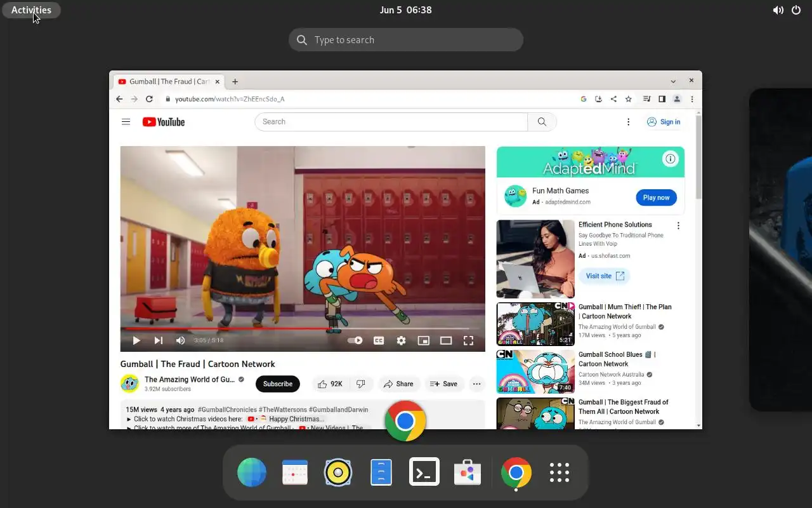Toggle autoplay switch in player
This screenshot has width=812, height=508.
[355, 340]
